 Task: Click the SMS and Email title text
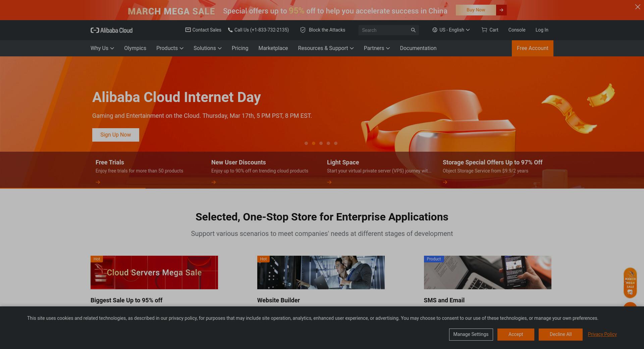coord(444,300)
